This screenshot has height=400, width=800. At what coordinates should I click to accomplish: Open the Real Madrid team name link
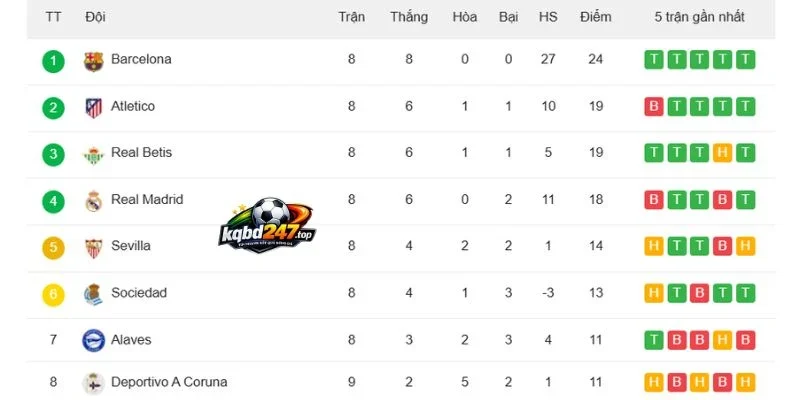click(x=147, y=199)
